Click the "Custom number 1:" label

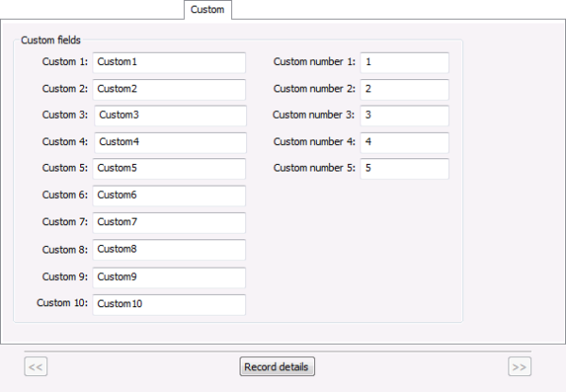(x=314, y=61)
